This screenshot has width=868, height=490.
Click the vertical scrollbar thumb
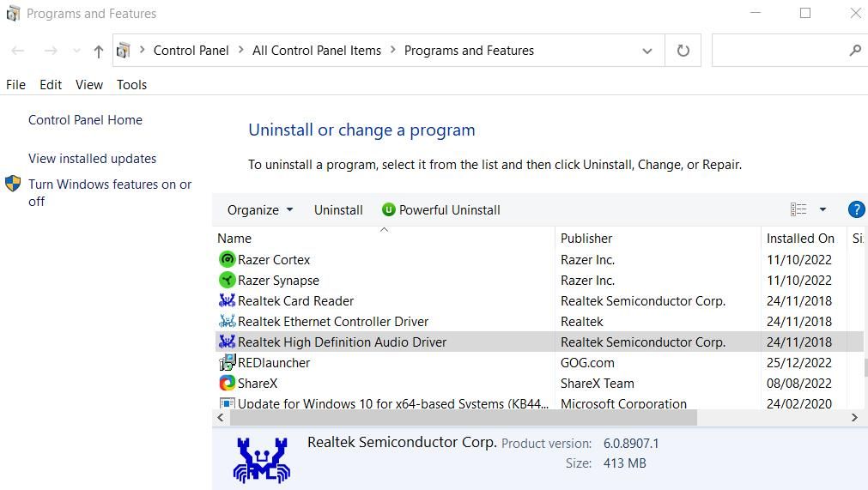click(x=865, y=367)
